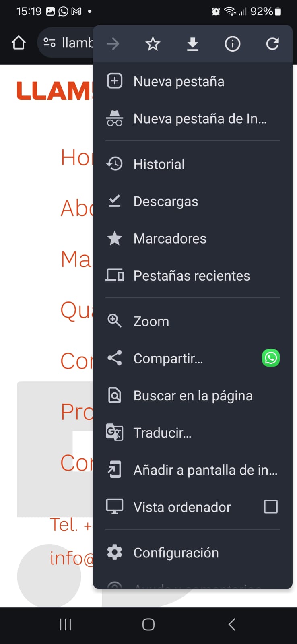Image resolution: width=297 pixels, height=644 pixels.
Task: Open Nueva pestaña
Action: point(179,81)
